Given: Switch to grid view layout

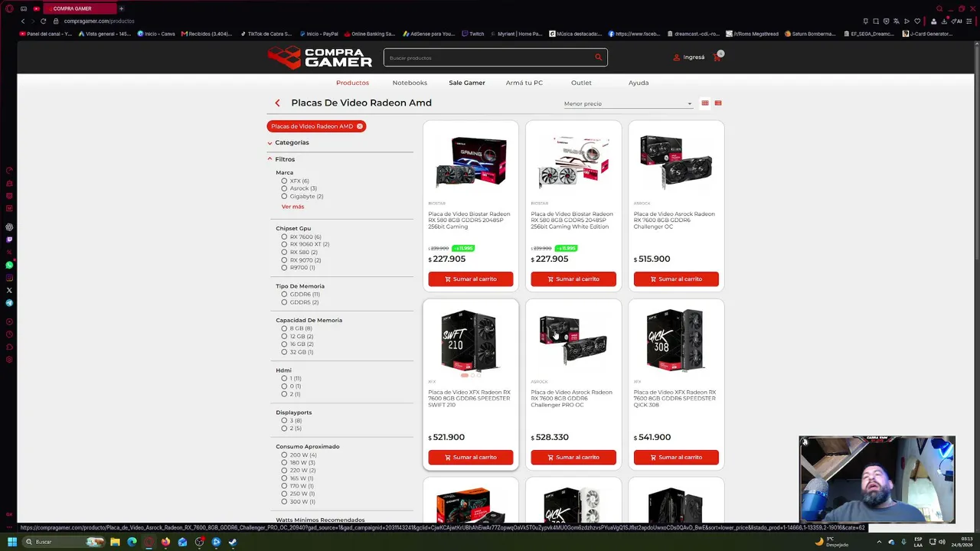Looking at the screenshot, I should coord(705,103).
